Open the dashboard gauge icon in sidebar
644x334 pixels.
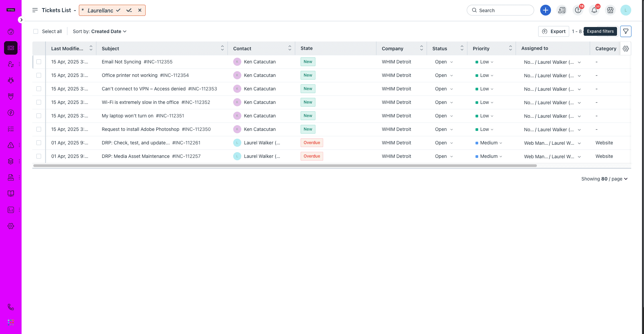[11, 32]
